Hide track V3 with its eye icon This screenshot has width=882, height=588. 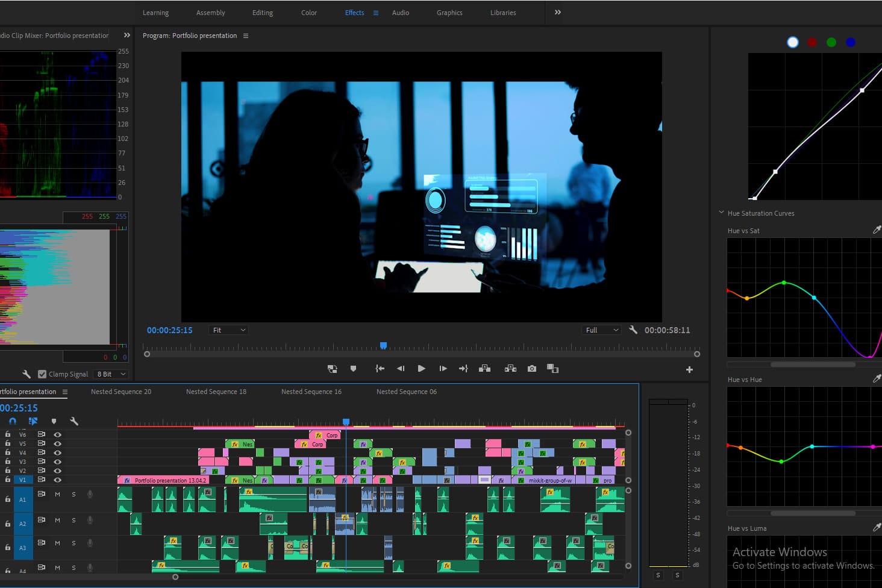point(58,461)
